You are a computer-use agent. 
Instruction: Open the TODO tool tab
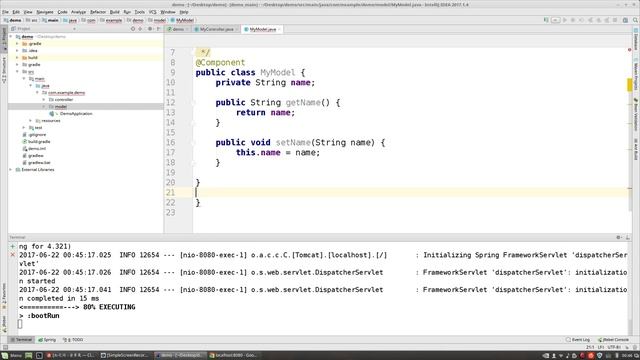(73, 340)
